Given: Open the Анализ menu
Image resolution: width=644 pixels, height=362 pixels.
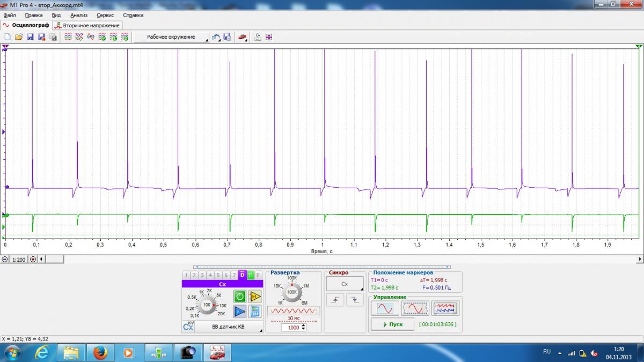Looking at the screenshot, I should pyautogui.click(x=78, y=15).
